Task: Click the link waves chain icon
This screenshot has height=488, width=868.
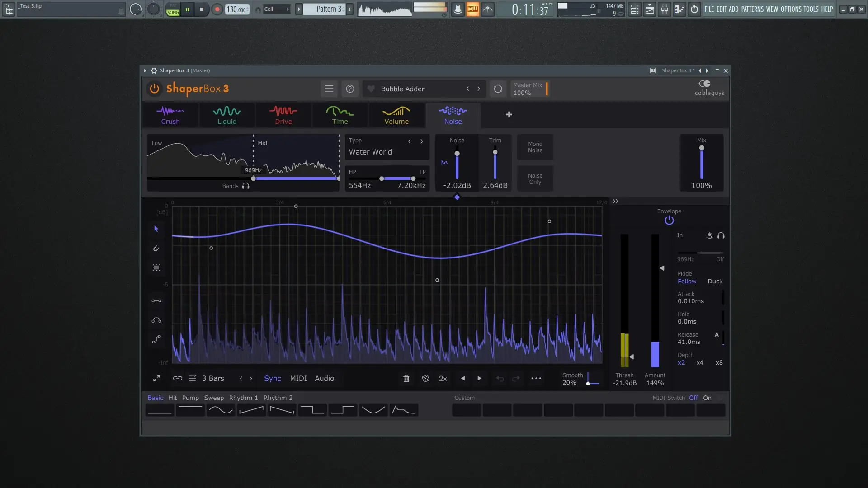Action: coord(177,379)
